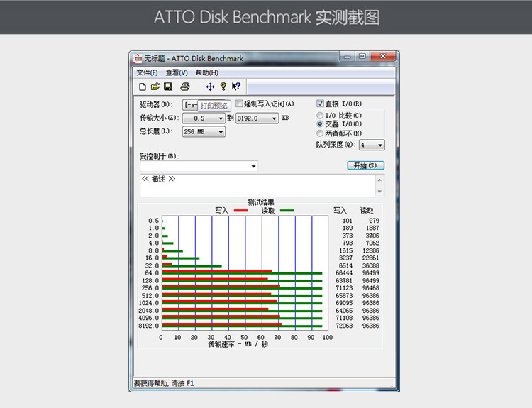Expand the 受控制于(B) combo box
The height and width of the screenshot is (408, 532).
tap(253, 166)
